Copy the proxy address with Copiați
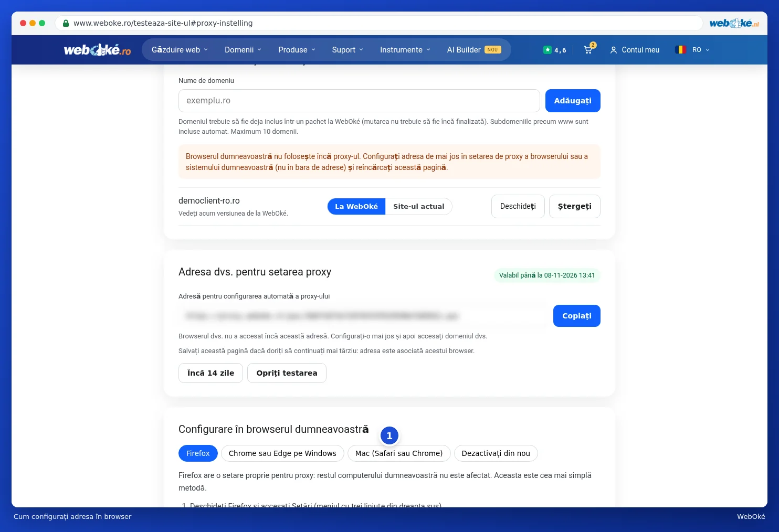Screen dimensions: 779x532 coord(576,316)
